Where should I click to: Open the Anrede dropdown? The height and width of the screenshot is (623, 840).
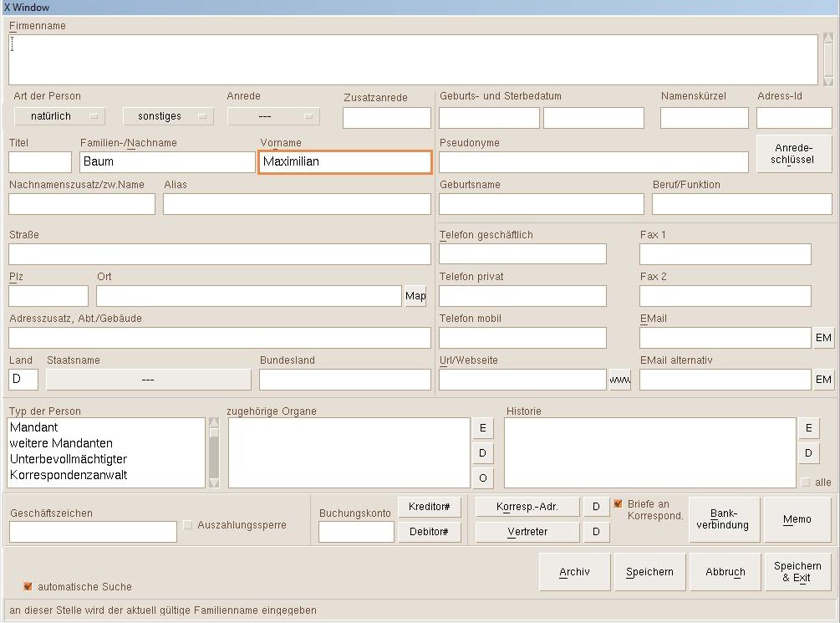pos(273,116)
